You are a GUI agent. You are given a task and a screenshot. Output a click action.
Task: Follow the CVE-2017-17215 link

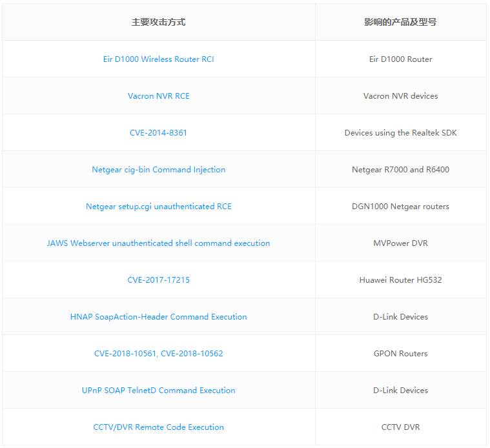click(x=158, y=280)
